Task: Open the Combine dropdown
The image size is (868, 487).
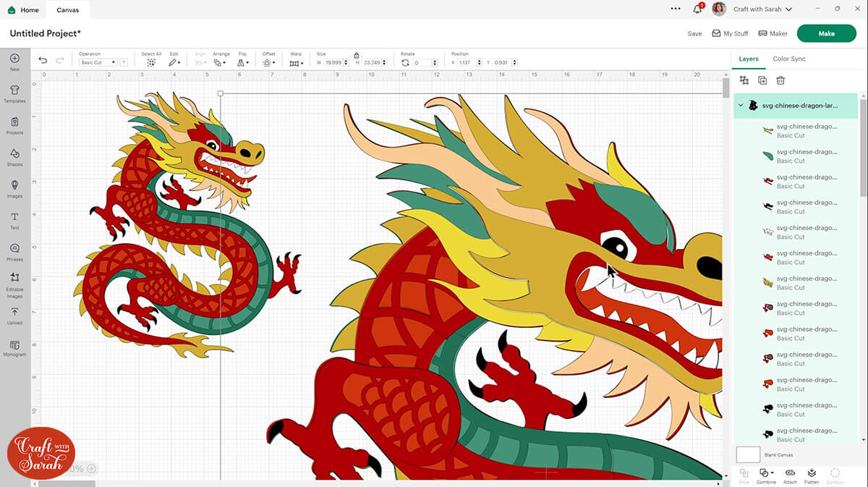Action: (766, 475)
